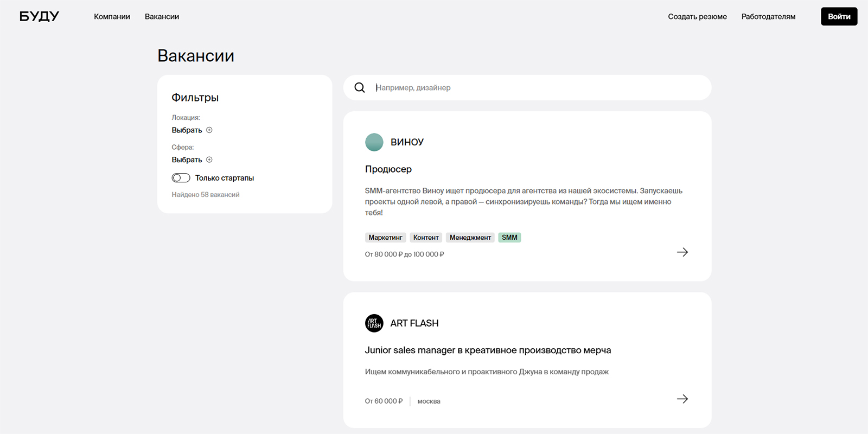Open the Продюсер vacancy title
This screenshot has width=868, height=434.
388,169
